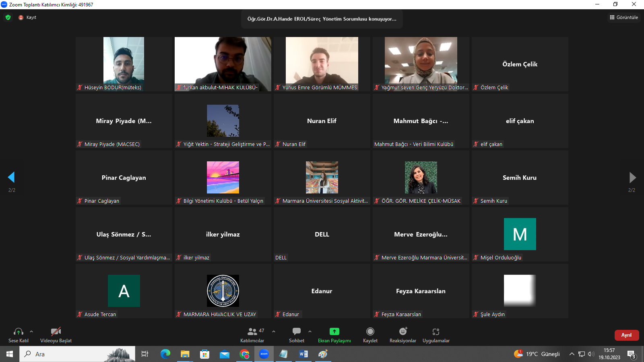Toggle Videoyu Başlat camera on
644x362 pixels.
point(56,332)
